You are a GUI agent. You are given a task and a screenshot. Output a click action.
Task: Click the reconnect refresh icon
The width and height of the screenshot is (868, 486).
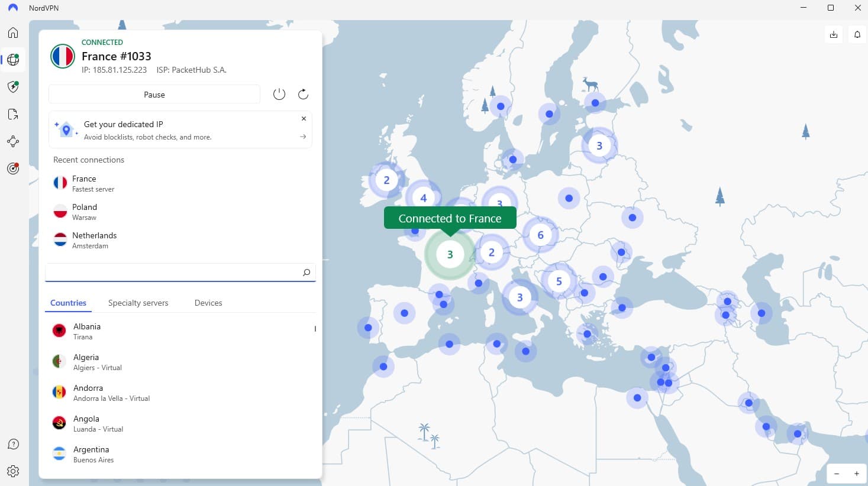click(x=303, y=94)
